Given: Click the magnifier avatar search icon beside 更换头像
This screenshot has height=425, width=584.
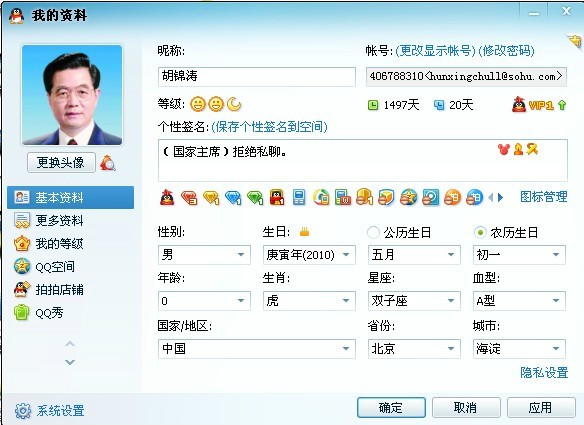Looking at the screenshot, I should tap(108, 163).
